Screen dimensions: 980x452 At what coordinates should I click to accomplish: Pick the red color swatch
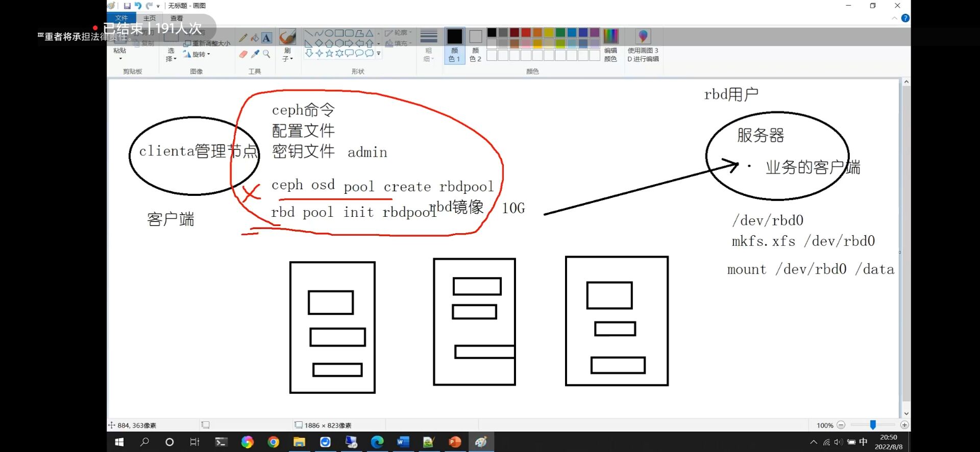526,32
